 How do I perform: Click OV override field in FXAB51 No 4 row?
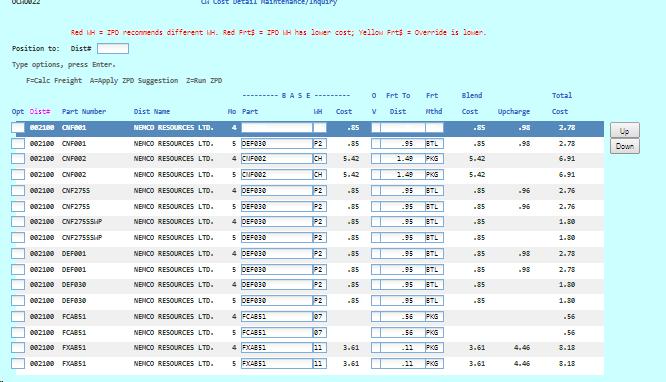tap(375, 348)
